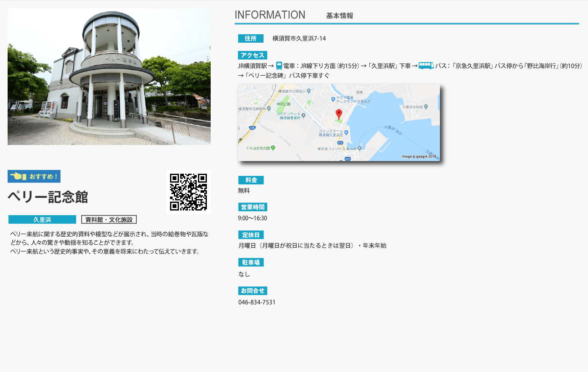
Task: Click the phone number 046-834-7531
Action: pyautogui.click(x=257, y=302)
